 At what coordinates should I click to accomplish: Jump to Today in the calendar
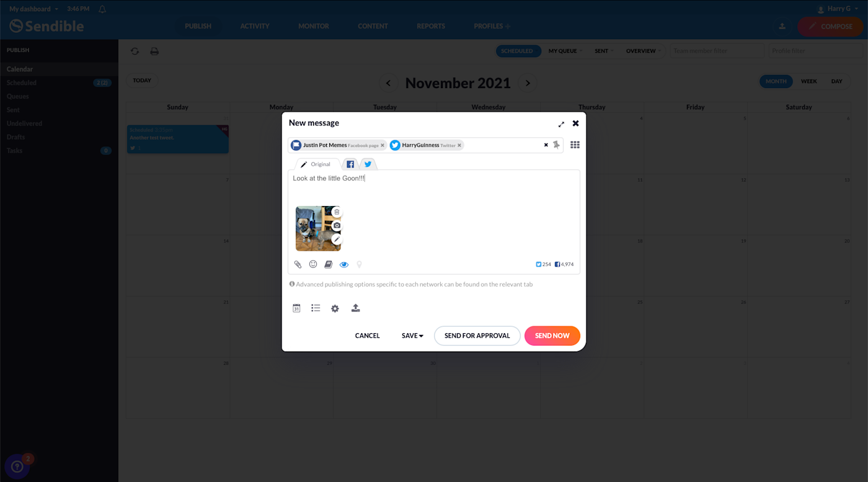142,81
